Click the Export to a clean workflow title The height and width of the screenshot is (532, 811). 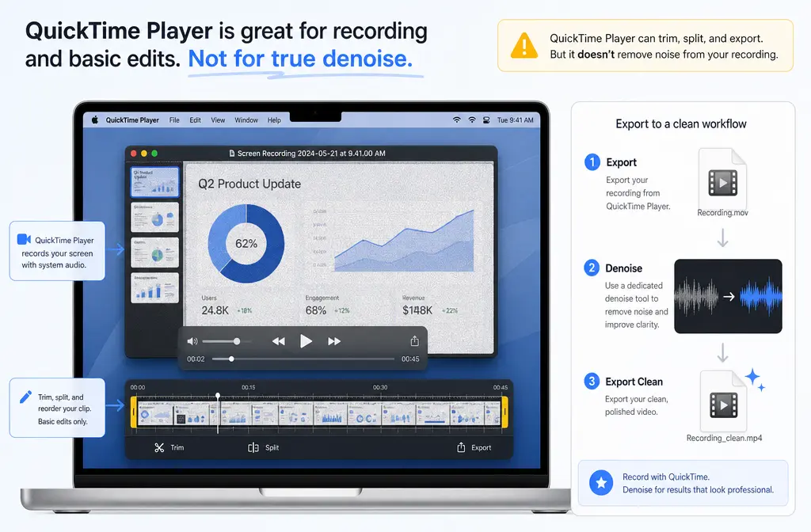click(681, 124)
